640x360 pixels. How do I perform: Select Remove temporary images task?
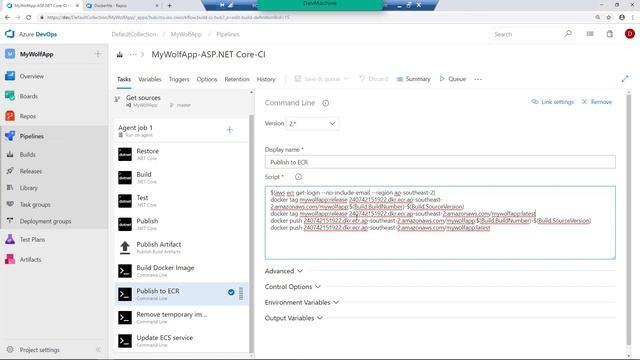[x=181, y=318]
